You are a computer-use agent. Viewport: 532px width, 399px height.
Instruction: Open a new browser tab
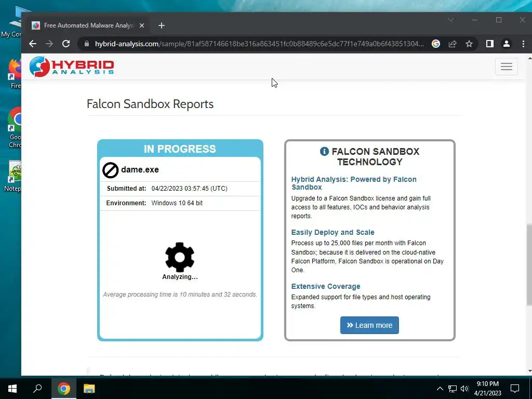(x=162, y=25)
